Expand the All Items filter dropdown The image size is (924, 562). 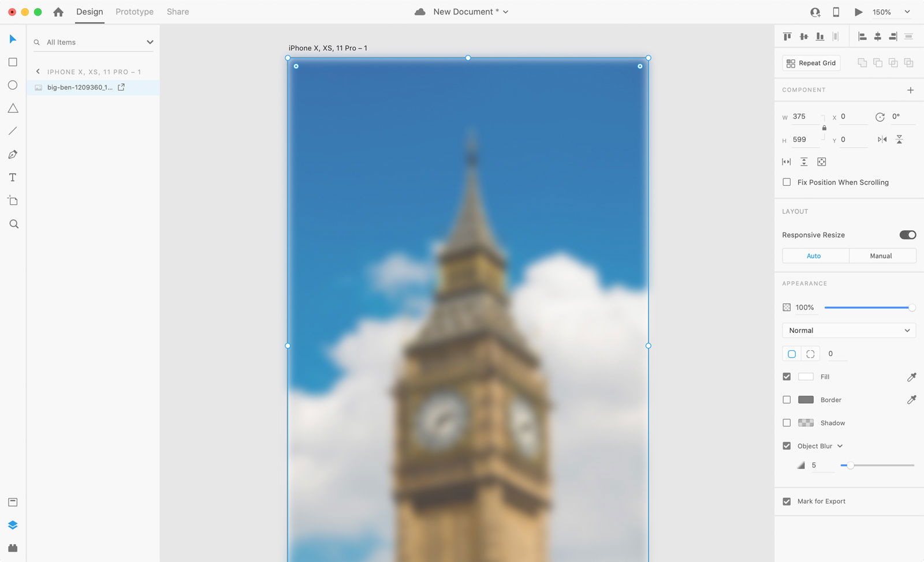tap(150, 43)
